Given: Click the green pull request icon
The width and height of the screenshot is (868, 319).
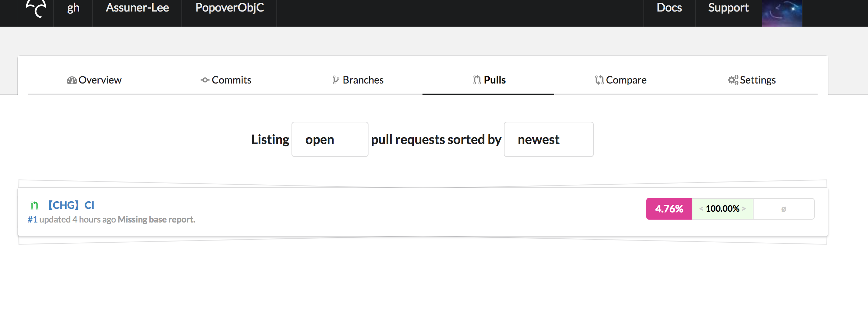Looking at the screenshot, I should click(x=34, y=206).
